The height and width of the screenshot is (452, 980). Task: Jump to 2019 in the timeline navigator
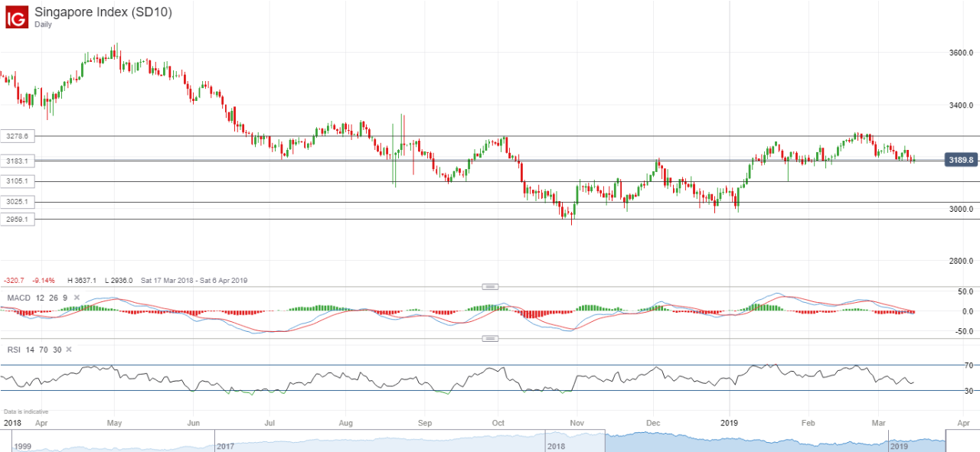pos(900,446)
